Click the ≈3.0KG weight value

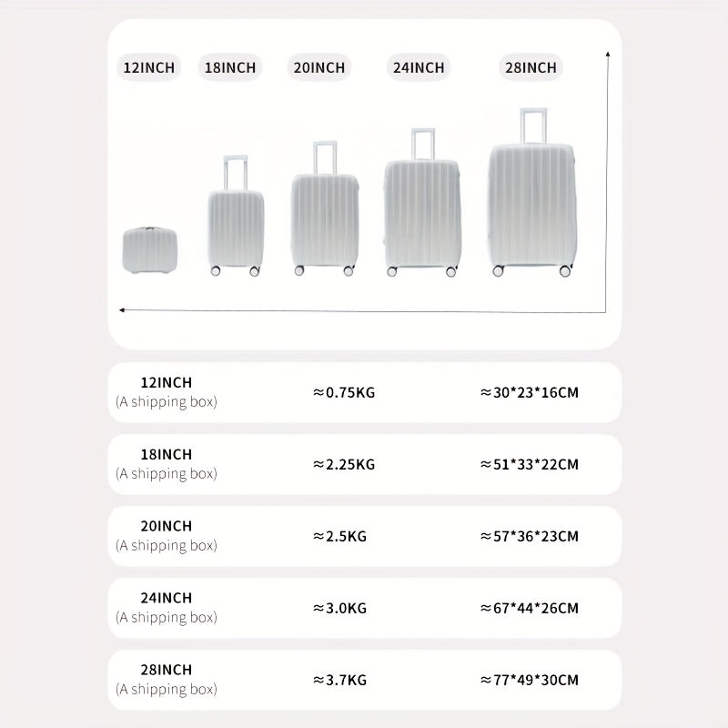[x=339, y=608]
